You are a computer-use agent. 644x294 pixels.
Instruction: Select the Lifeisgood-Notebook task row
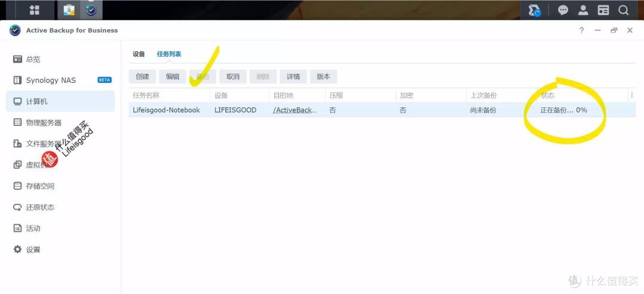coord(382,110)
